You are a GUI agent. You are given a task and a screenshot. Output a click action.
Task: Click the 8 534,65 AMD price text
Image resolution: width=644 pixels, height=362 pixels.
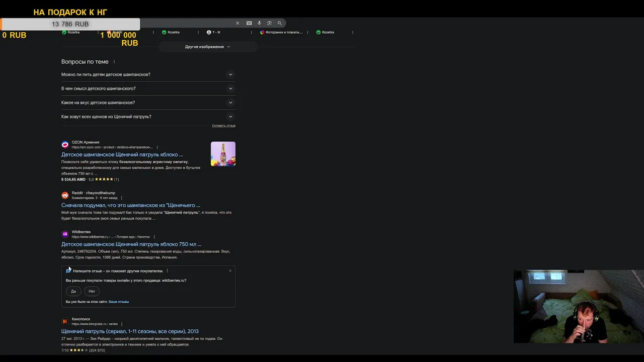pos(73,179)
